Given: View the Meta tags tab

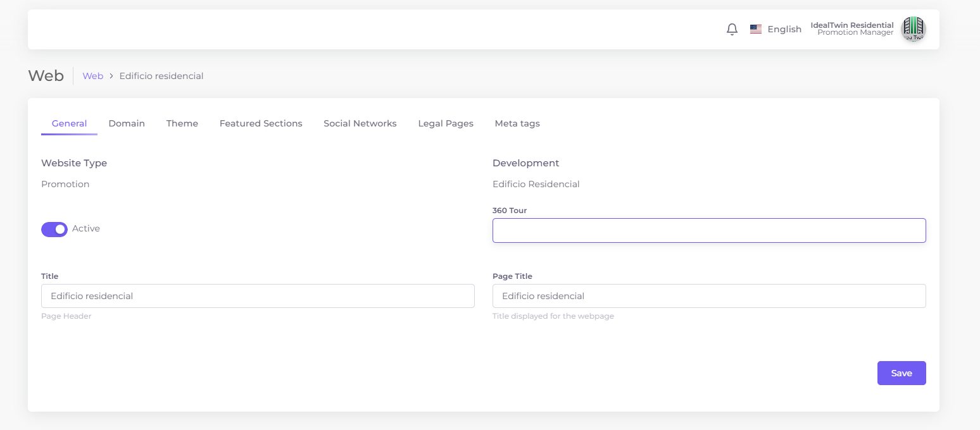Looking at the screenshot, I should [x=517, y=123].
